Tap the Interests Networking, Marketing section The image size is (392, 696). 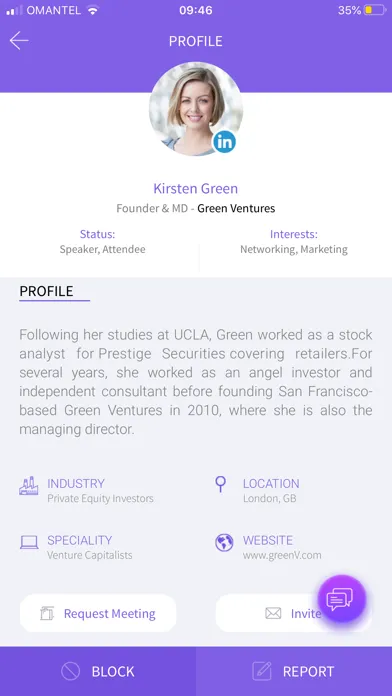click(294, 242)
